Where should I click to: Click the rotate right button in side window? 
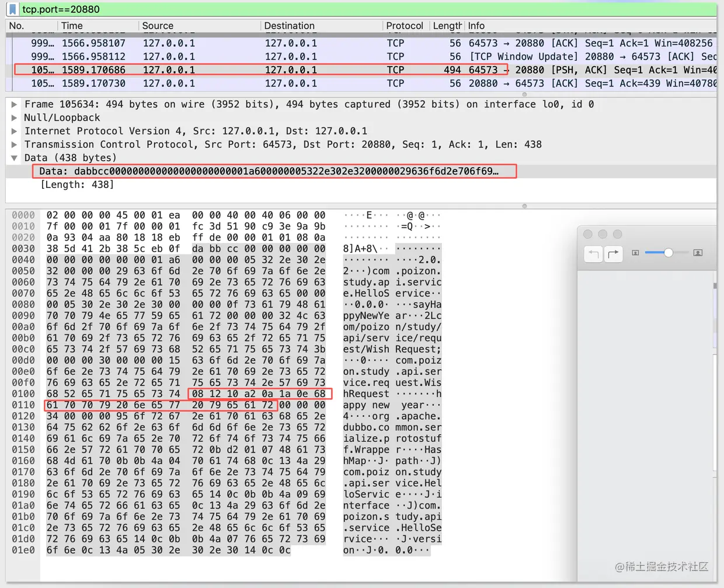(x=613, y=253)
